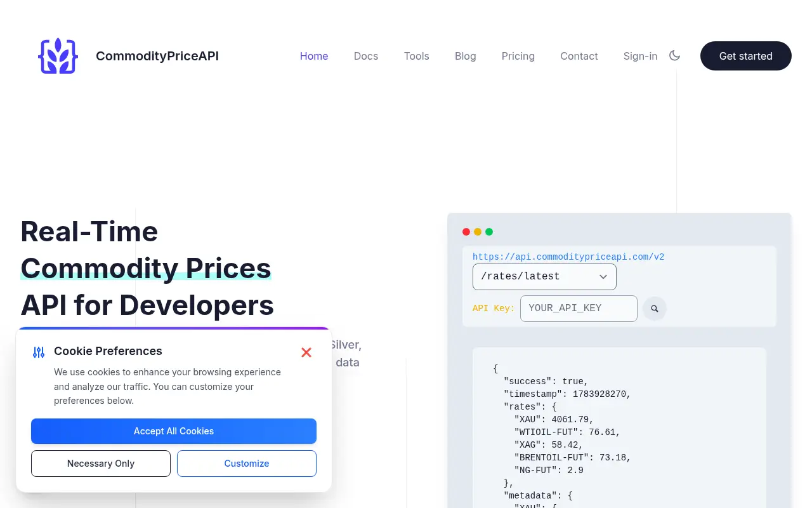Click the CommodityPriceAPI wheat logo icon
This screenshot has width=812, height=508.
tap(58, 56)
